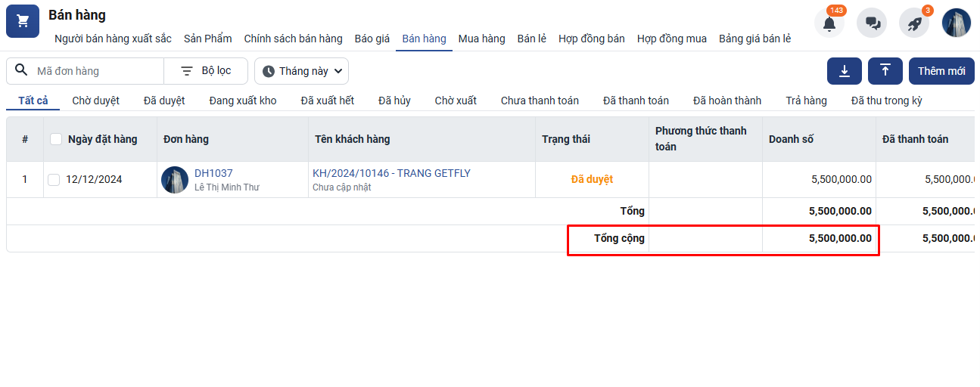The width and height of the screenshot is (980, 387).
Task: Select the Đã thanh toán tab
Action: tap(636, 101)
